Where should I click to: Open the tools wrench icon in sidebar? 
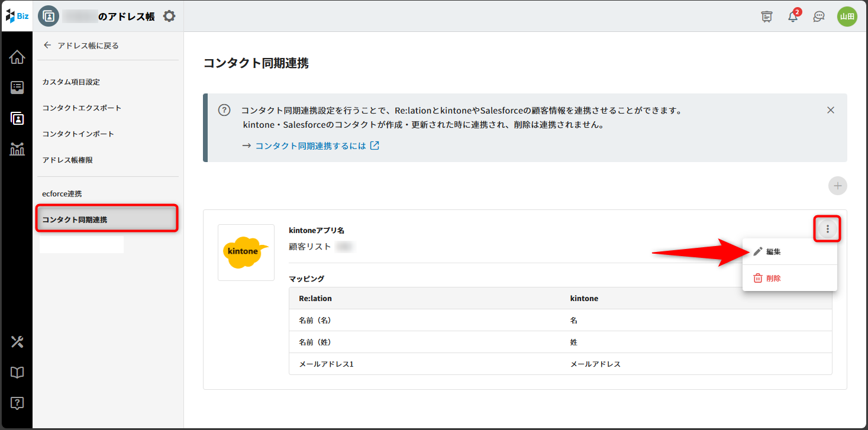pyautogui.click(x=17, y=341)
